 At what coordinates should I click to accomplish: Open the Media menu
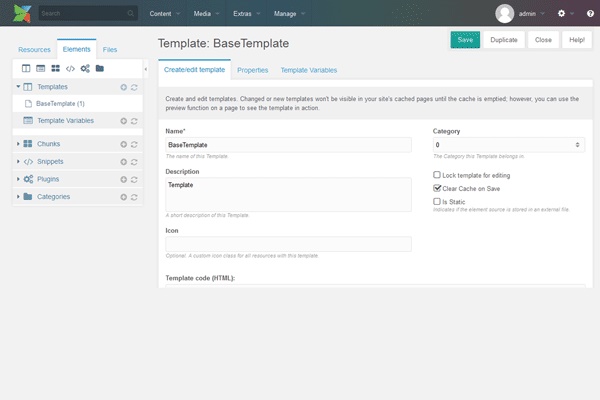click(x=206, y=13)
